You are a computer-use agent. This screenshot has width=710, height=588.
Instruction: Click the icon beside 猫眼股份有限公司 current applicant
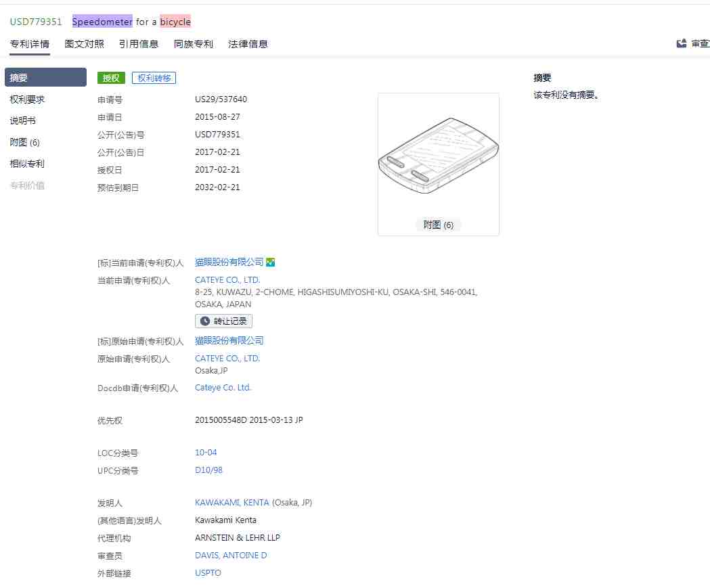pos(271,263)
